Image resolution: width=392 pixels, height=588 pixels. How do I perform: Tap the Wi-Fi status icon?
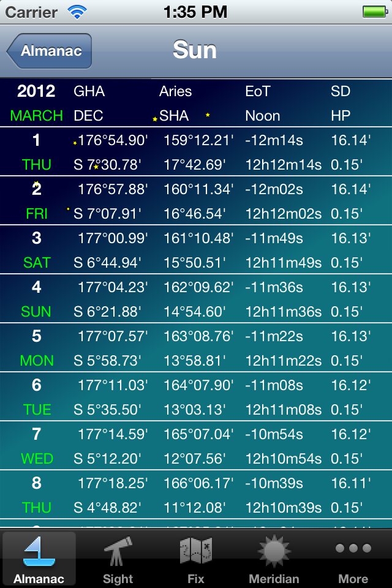point(78,12)
